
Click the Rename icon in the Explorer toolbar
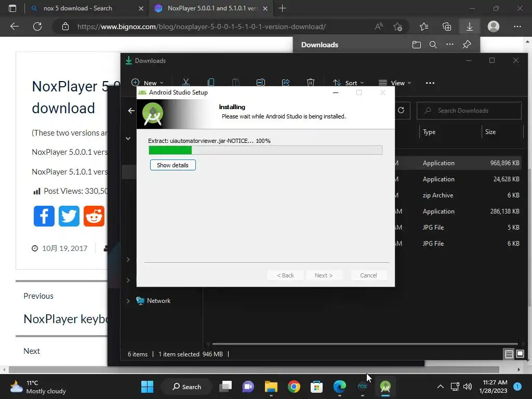pos(261,83)
